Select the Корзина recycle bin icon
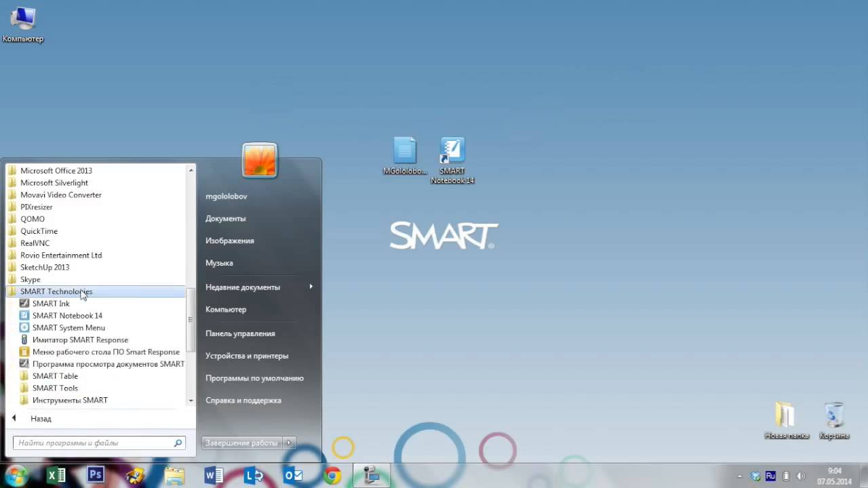Screen dimensions: 868x488 click(834, 421)
